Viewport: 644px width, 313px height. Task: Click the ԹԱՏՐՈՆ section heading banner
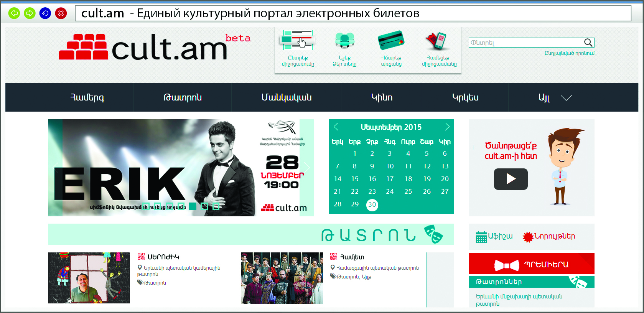pyautogui.click(x=251, y=234)
